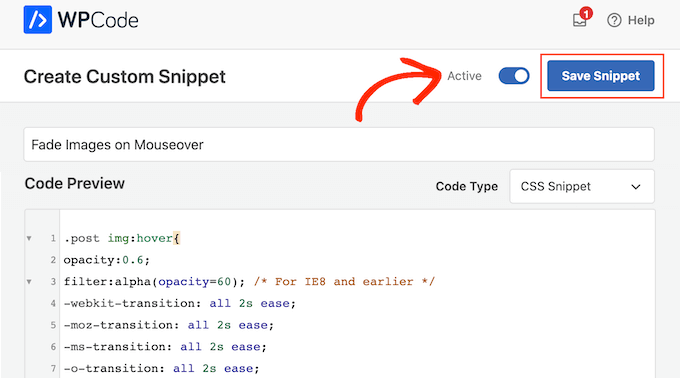Edit the Fade Images on Mouseover title field
The height and width of the screenshot is (378, 680).
[339, 144]
